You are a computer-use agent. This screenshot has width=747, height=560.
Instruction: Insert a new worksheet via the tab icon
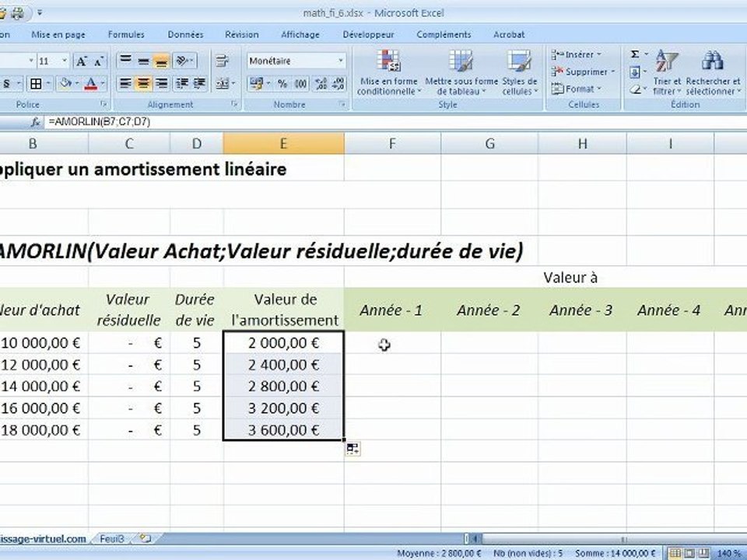click(145, 538)
